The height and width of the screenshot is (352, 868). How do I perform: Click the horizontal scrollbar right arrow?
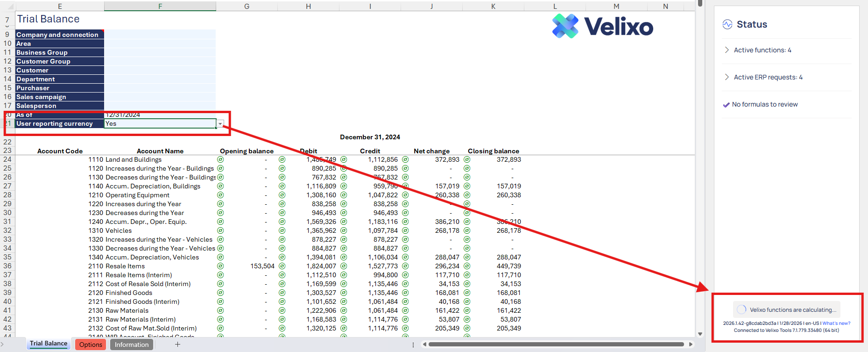coord(691,345)
